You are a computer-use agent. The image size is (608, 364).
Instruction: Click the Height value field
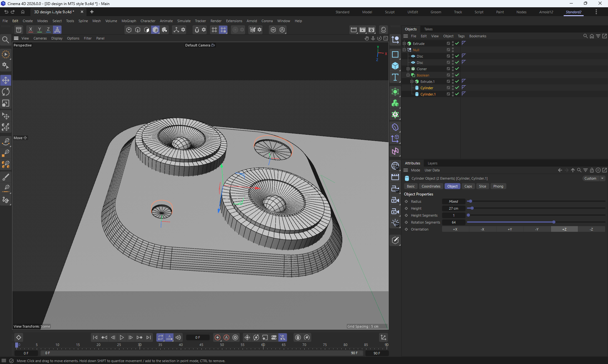coord(453,208)
